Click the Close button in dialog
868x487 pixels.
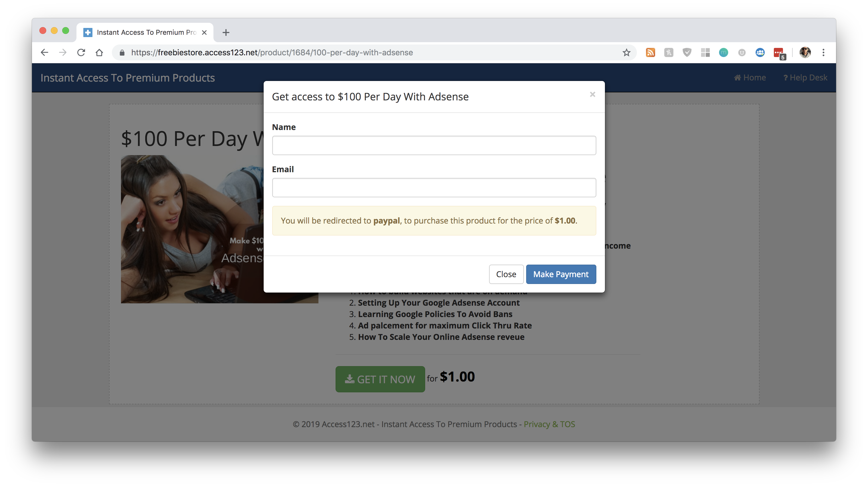coord(506,274)
